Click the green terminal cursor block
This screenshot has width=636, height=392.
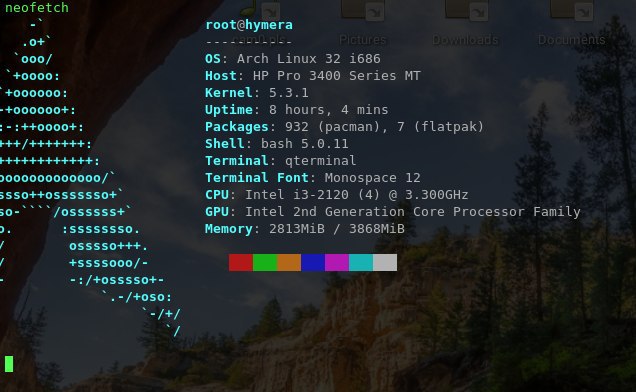9,364
